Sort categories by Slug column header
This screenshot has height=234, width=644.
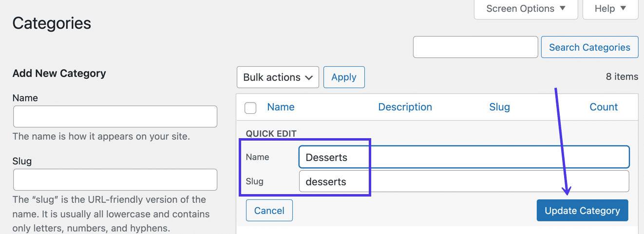click(x=499, y=107)
